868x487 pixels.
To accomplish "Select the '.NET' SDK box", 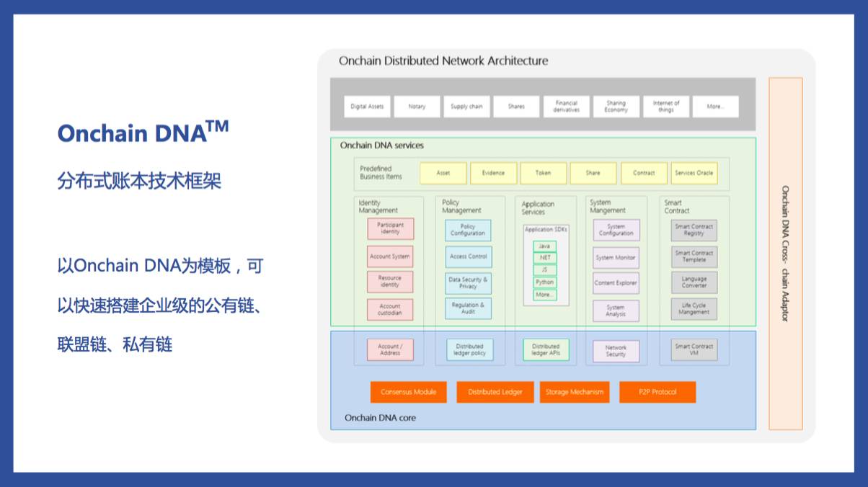I will (545, 258).
